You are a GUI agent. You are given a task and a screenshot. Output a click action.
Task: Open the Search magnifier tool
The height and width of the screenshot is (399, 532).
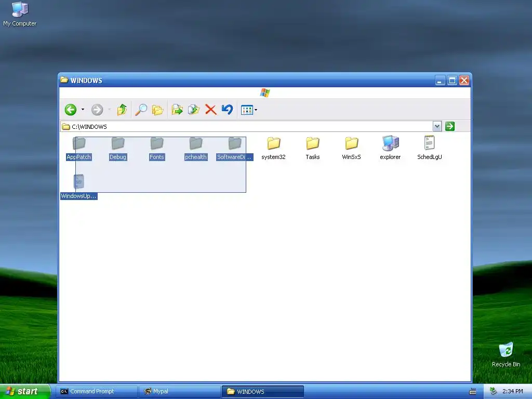[x=141, y=110]
